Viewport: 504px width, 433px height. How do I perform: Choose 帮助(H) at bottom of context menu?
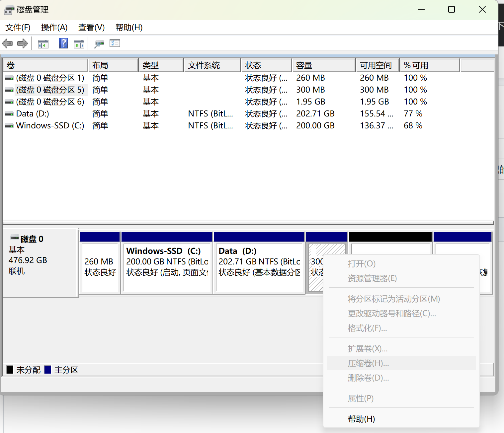pos(361,419)
